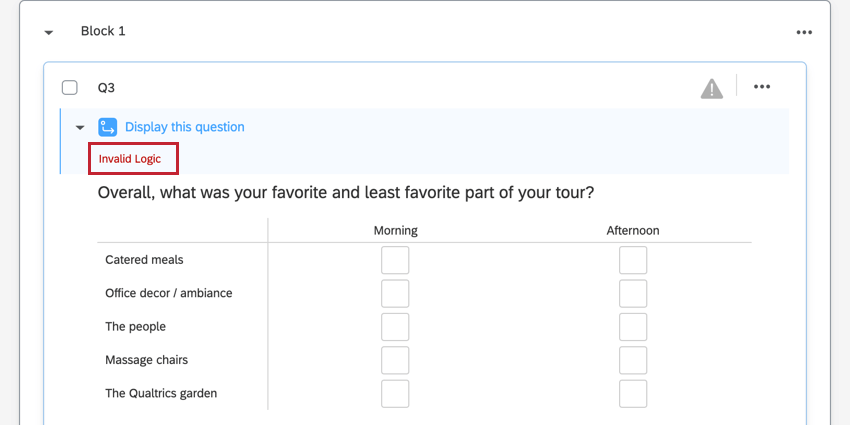
Task: Collapse Block 1 using the arrow
Action: [48, 32]
